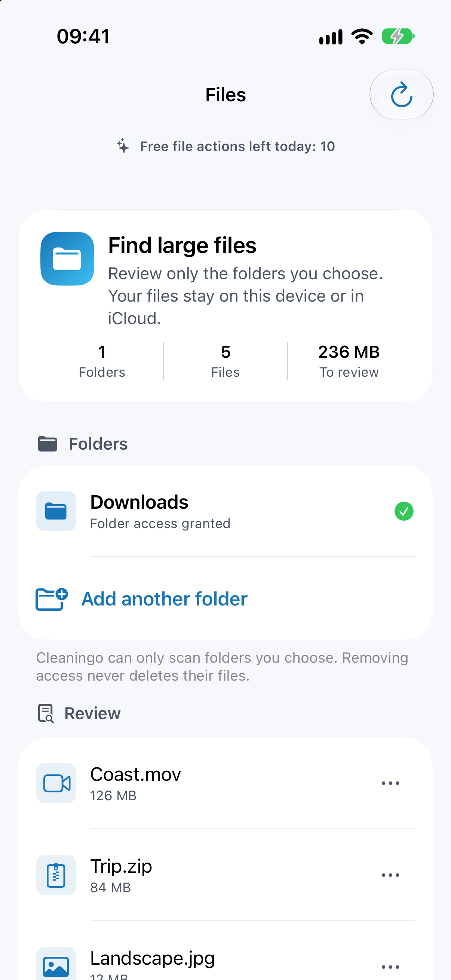This screenshot has height=980, width=451.
Task: Tap the Folders section folder icon
Action: pyautogui.click(x=47, y=444)
